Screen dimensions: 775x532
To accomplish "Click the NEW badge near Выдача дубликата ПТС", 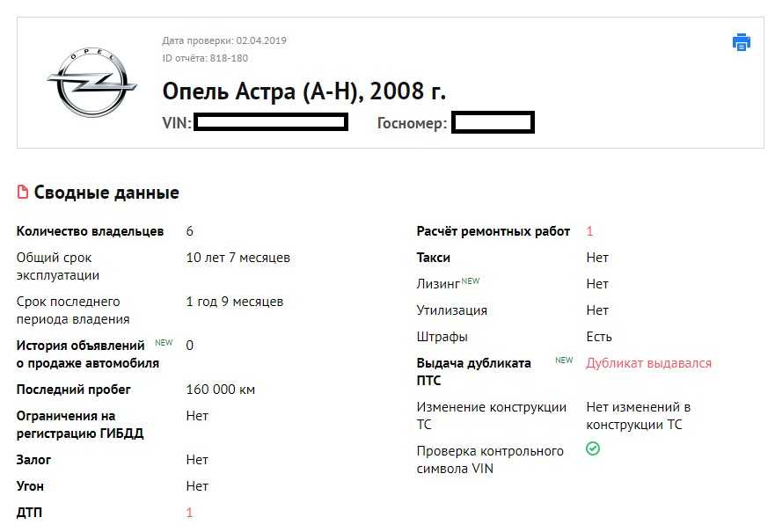I will (x=563, y=360).
